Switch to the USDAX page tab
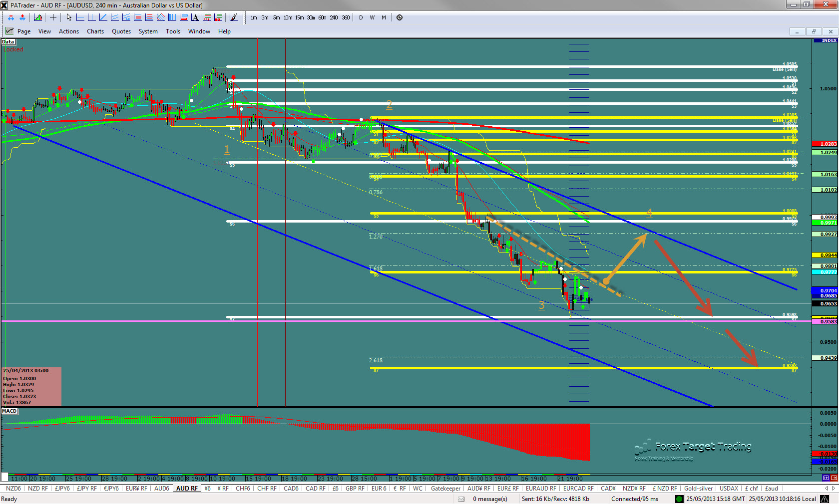 pyautogui.click(x=729, y=489)
